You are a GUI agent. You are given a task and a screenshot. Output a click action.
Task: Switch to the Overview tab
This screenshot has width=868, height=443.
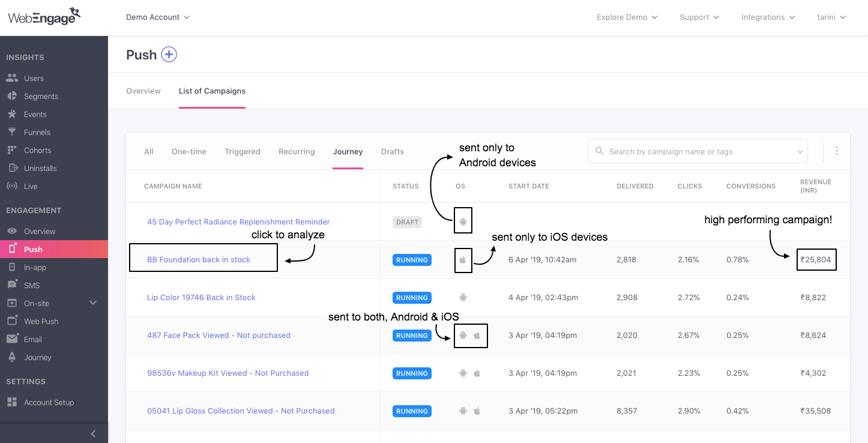[x=143, y=91]
